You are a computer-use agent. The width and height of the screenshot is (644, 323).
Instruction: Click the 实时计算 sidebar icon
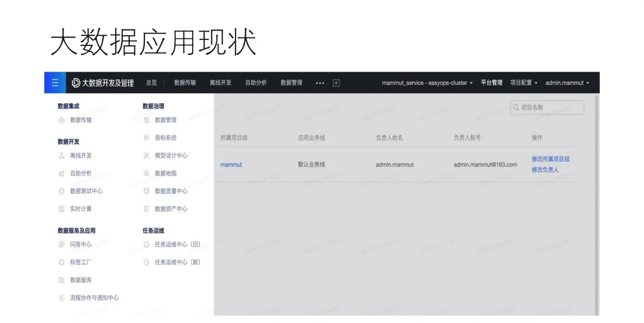[61, 210]
